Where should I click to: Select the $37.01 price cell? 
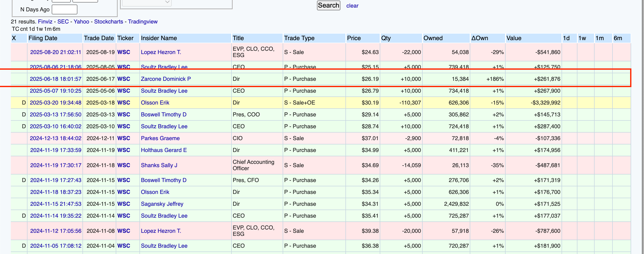363,138
